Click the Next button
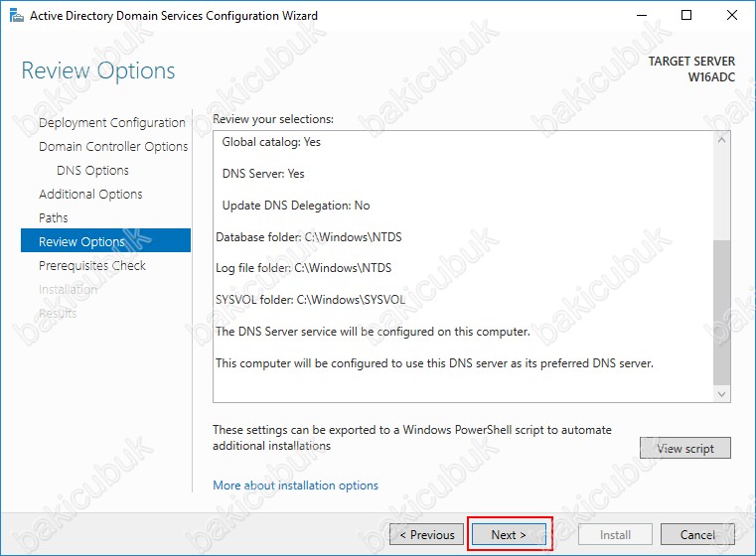This screenshot has width=756, height=556. click(509, 535)
